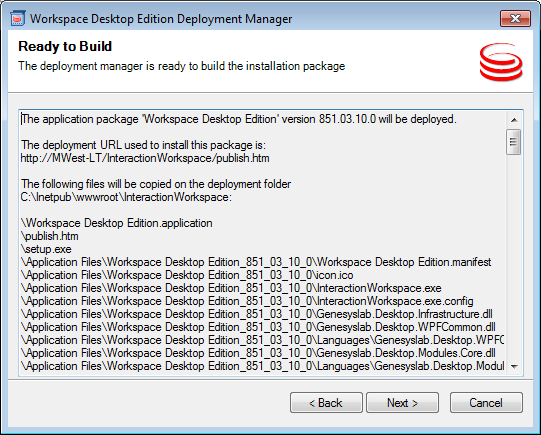Click the \publish.htm file entry

[x=50, y=236]
